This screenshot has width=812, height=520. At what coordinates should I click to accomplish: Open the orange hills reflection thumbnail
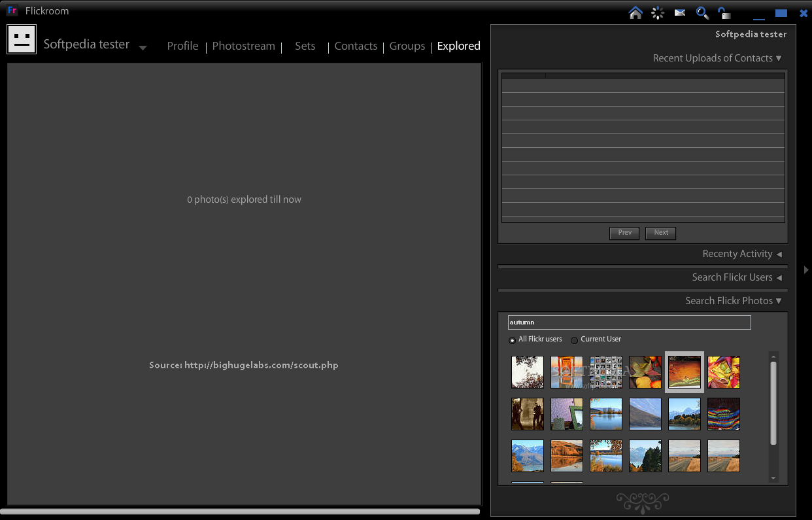pos(567,456)
